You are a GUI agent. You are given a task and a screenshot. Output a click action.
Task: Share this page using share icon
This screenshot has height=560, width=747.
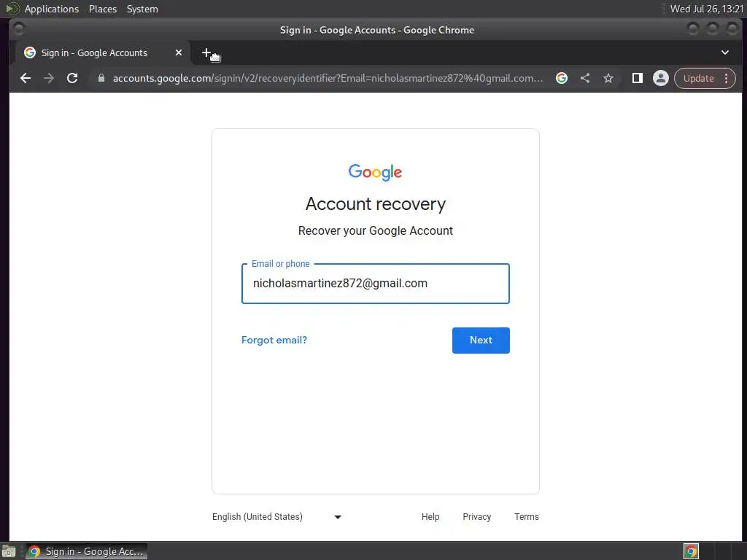click(x=585, y=78)
